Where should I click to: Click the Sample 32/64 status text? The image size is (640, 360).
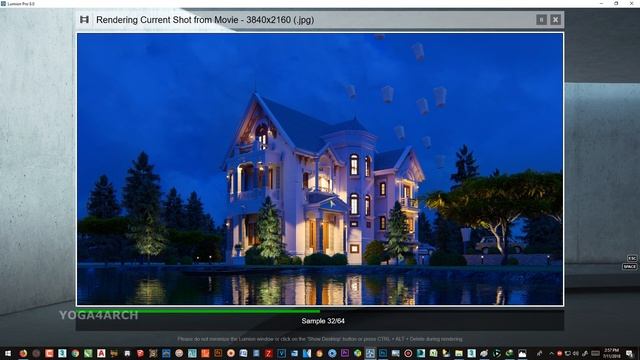pos(323,321)
